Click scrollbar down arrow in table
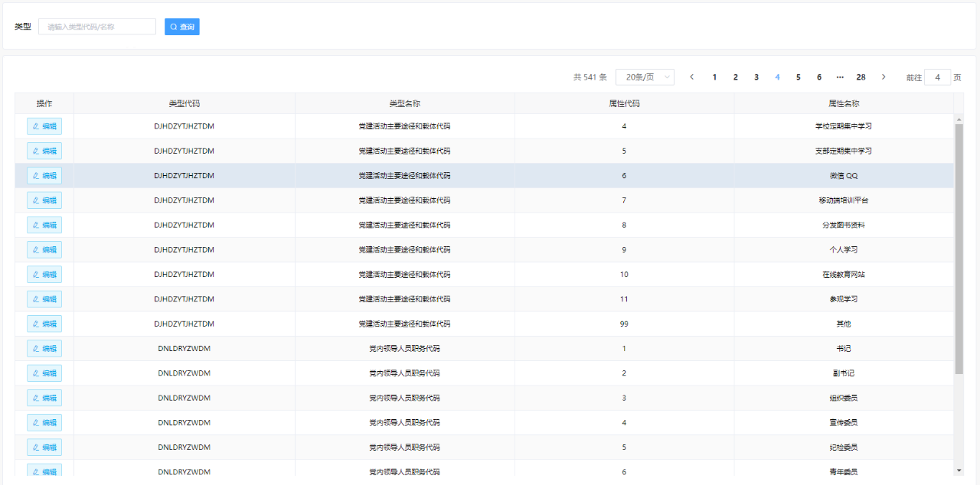 [959, 470]
